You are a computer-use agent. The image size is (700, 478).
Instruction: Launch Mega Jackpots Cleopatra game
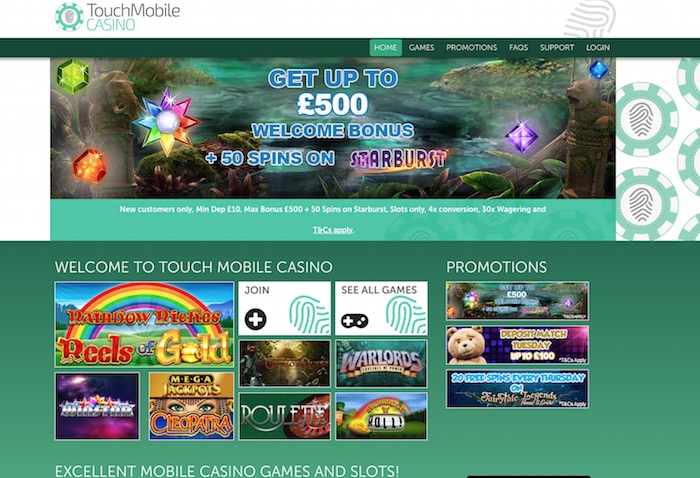coord(191,406)
